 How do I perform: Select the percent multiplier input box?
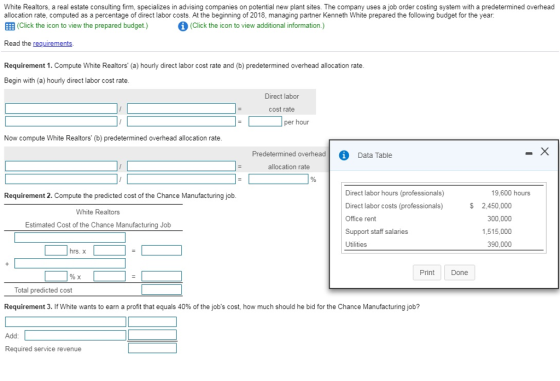tap(56, 276)
